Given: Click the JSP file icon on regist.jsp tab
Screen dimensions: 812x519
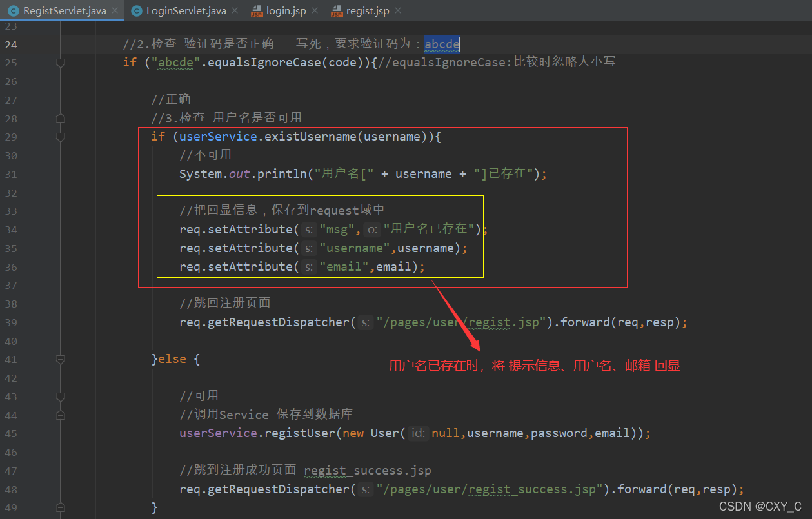Looking at the screenshot, I should [x=336, y=11].
